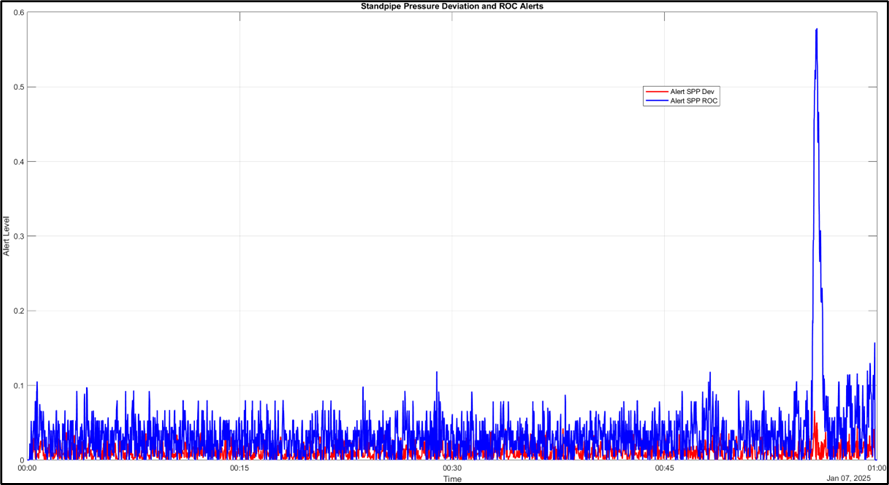Click the 0.1 y-axis tick label
This screenshot has height=485, width=889.
pyautogui.click(x=18, y=385)
